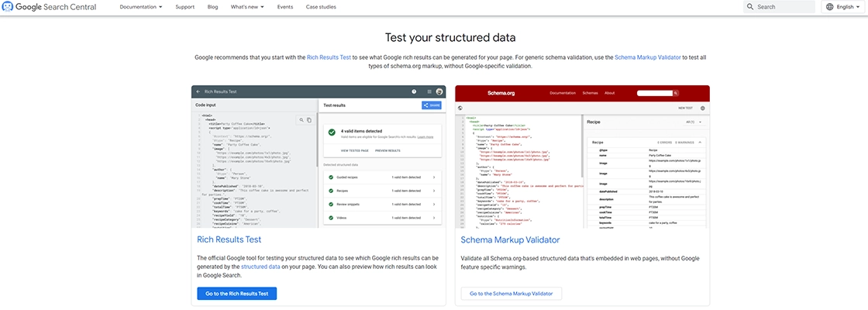868x310 pixels.
Task: Open the Case studies page
Action: (321, 7)
